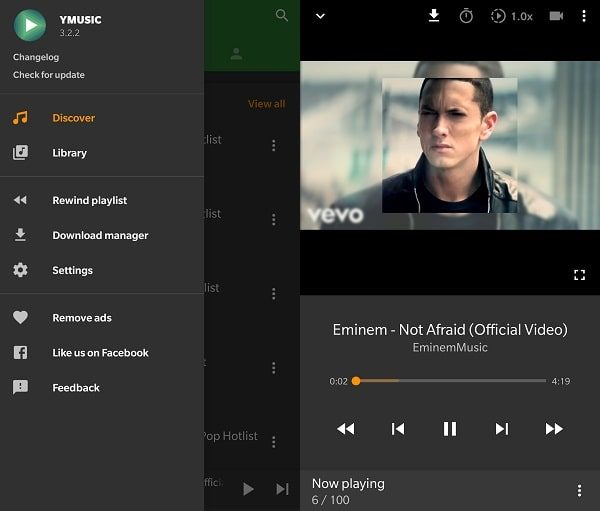Screen dimensions: 600x511
Task: Fast forward the track
Action: coord(554,429)
